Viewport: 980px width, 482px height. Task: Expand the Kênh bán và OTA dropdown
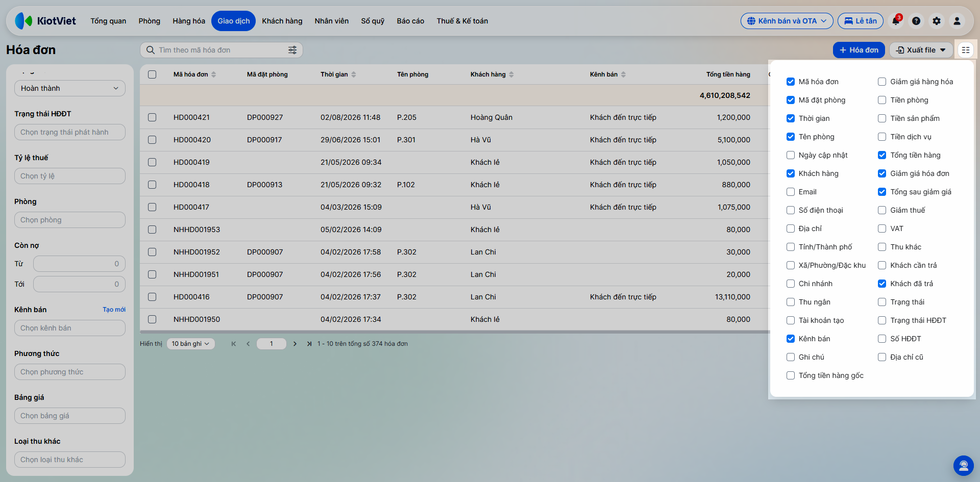tap(787, 21)
